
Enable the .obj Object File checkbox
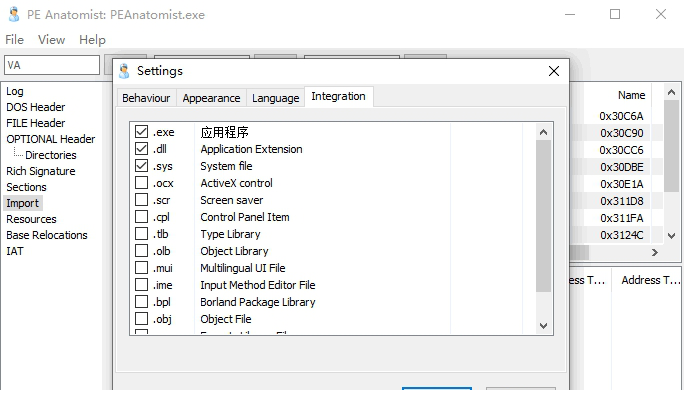click(x=141, y=319)
